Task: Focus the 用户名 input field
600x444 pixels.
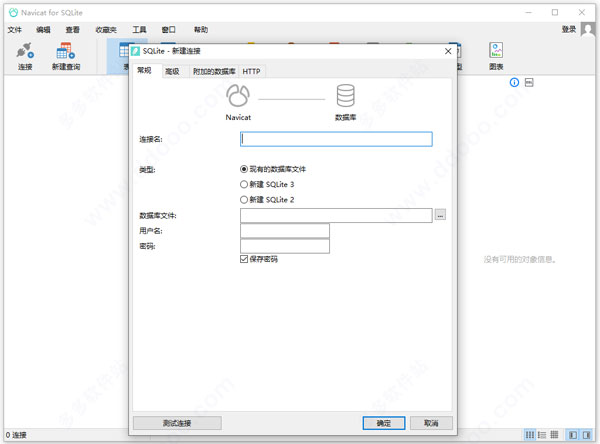Action: 285,230
